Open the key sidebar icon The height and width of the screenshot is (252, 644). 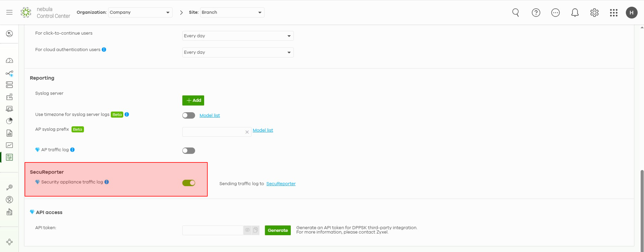[x=9, y=187]
